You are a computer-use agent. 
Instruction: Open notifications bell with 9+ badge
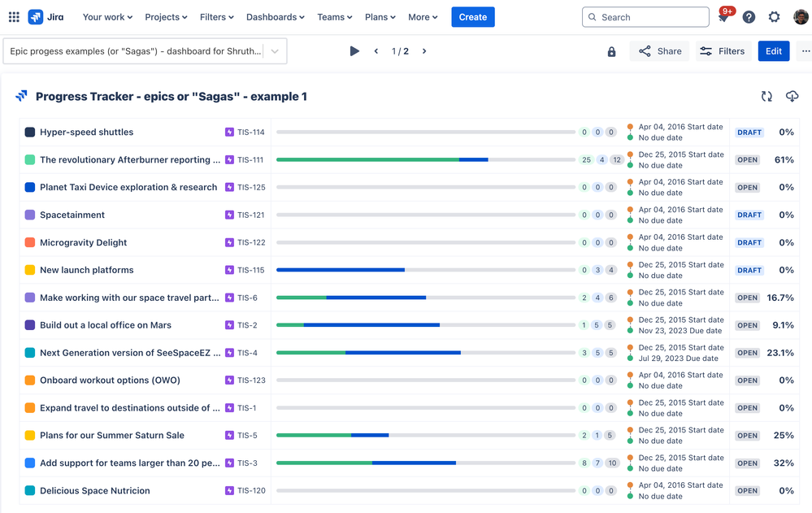point(724,17)
